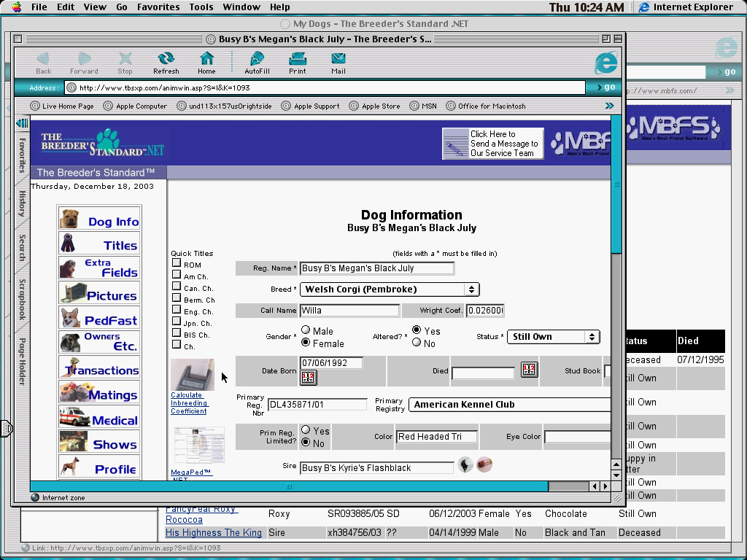Screen dimensions: 747x560
Task: Open the PedFast sidebar section
Action: (98, 319)
